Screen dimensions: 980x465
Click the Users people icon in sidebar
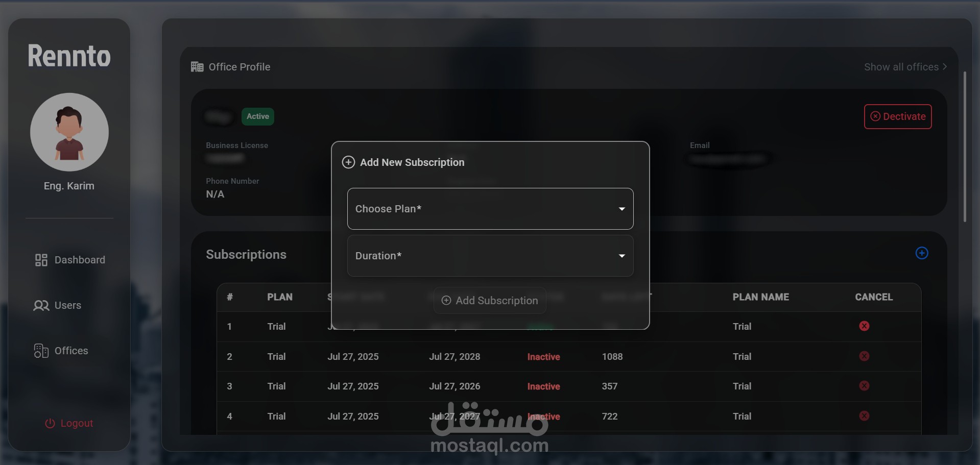[x=41, y=306]
